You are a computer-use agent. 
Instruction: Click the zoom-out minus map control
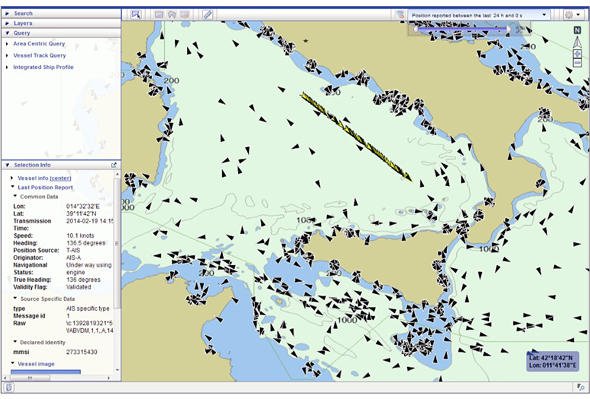[x=577, y=63]
